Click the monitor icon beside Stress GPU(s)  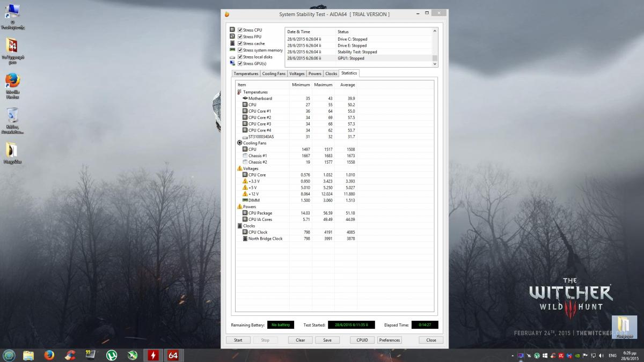click(x=232, y=63)
